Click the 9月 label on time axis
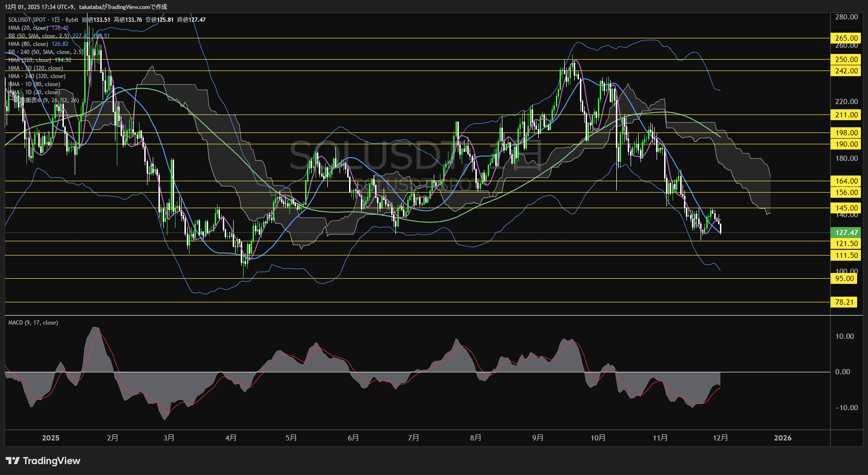 (537, 438)
